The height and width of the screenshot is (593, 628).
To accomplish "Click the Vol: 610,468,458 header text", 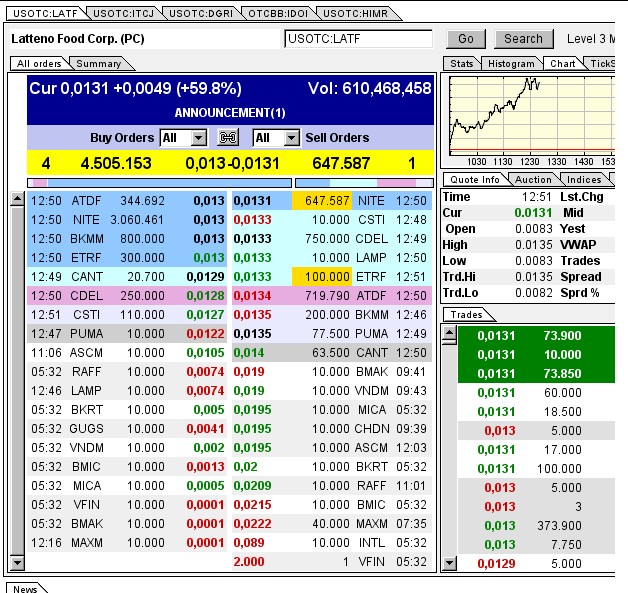I will pyautogui.click(x=369, y=88).
